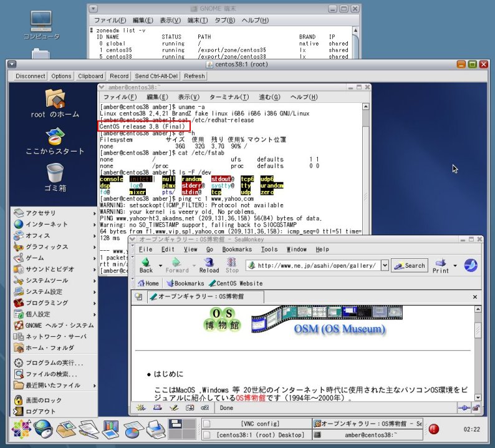Expand the アクセサリ submenu
This screenshot has width=495, height=448.
[x=55, y=213]
